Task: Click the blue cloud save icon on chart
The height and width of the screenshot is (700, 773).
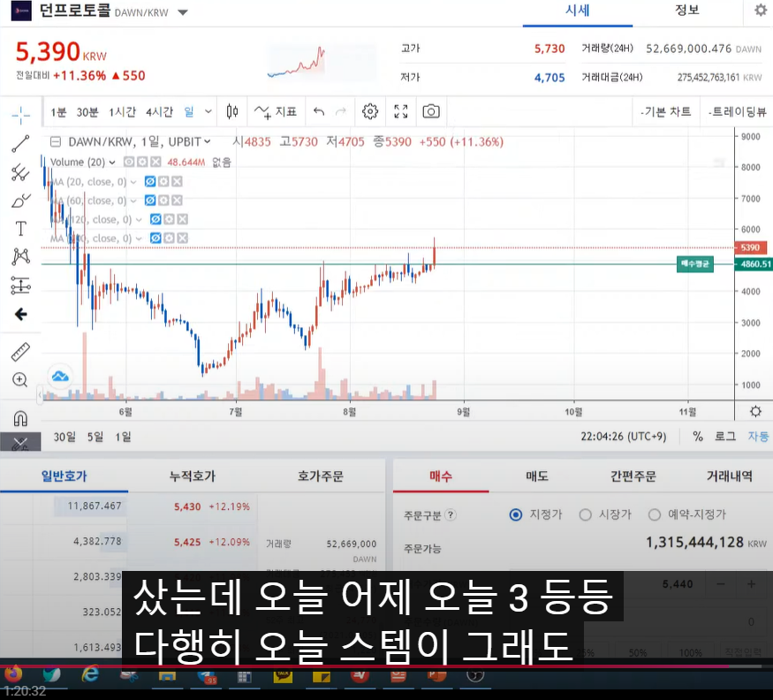Action: [60, 377]
